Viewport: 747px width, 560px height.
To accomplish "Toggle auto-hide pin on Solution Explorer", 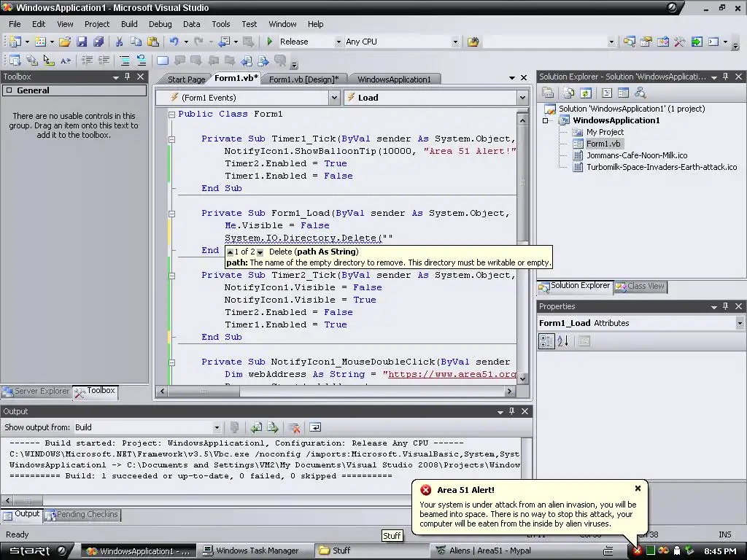I will 726,77.
